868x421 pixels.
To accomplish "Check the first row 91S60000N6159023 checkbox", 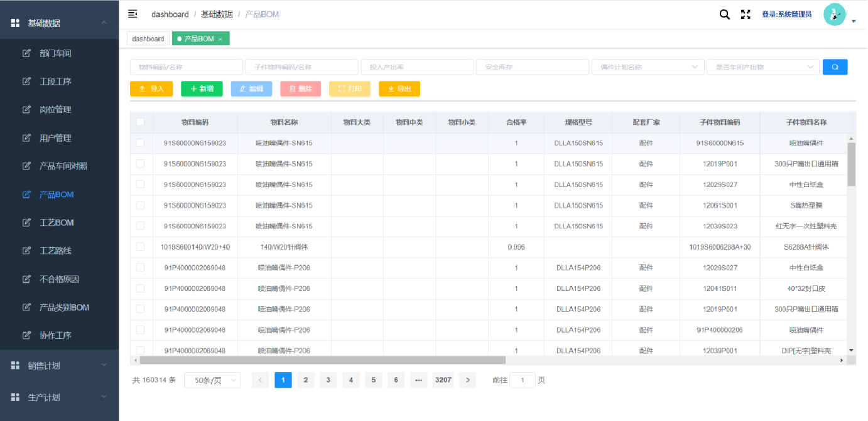I will click(141, 143).
